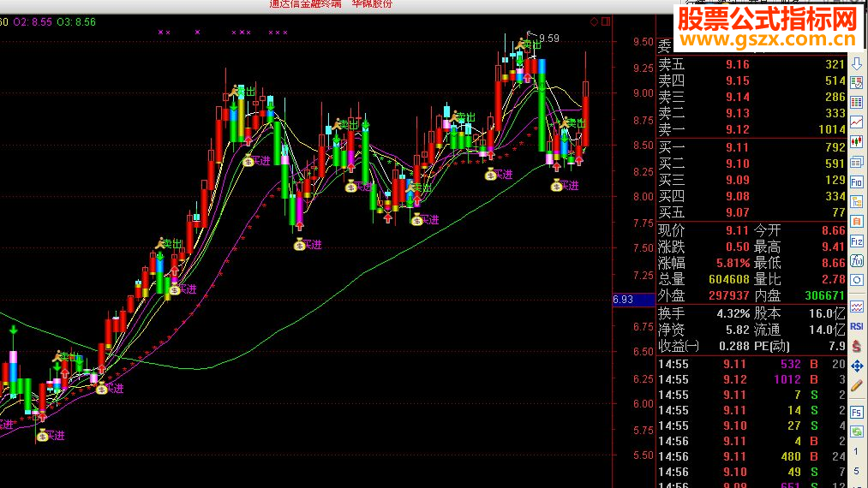Open the stacked windows news icon
Viewport: 868px width, 488px height.
point(856,162)
